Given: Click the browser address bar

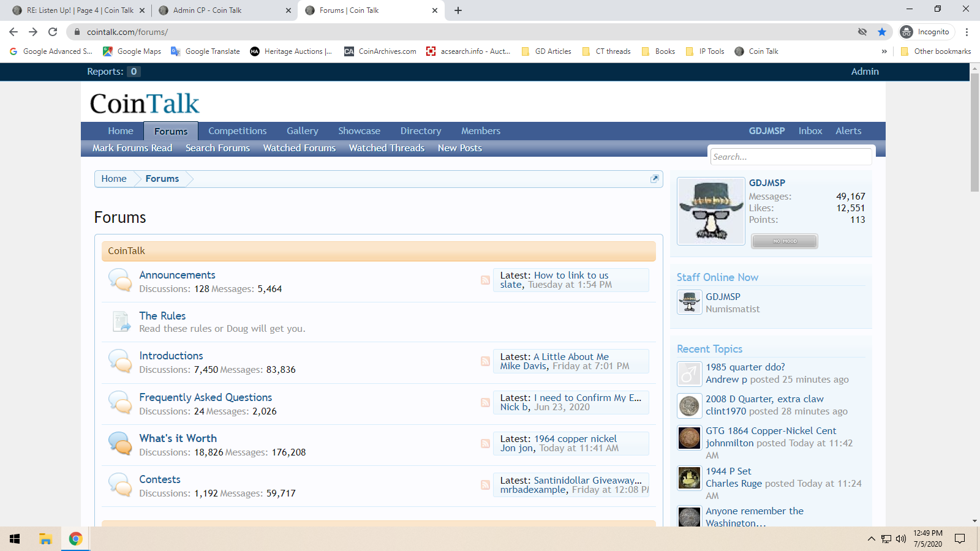Looking at the screenshot, I should click(x=466, y=32).
